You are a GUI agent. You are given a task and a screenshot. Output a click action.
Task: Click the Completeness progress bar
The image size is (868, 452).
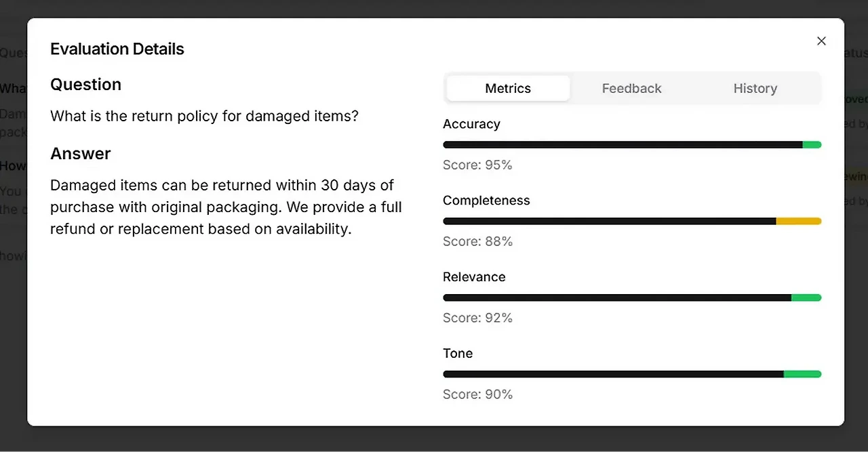632,221
